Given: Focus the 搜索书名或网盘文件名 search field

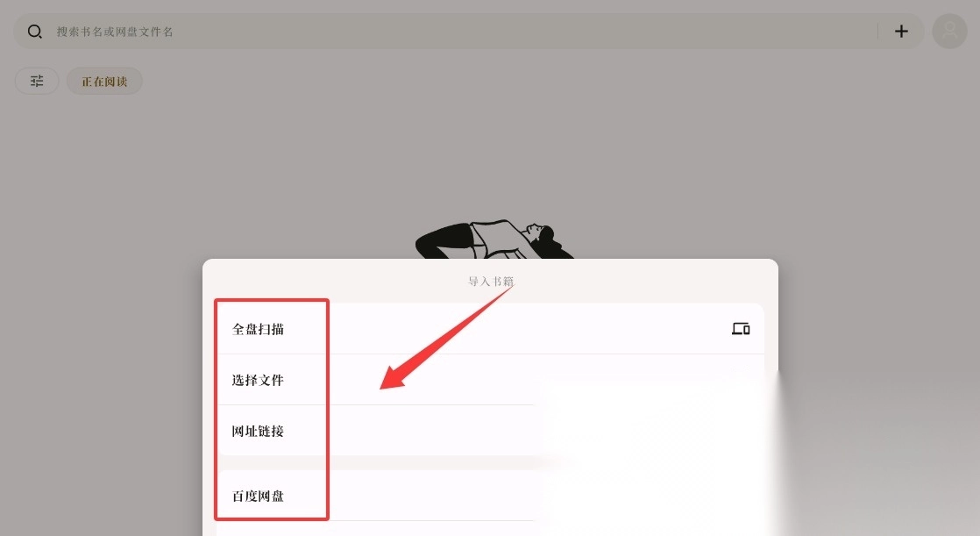Looking at the screenshot, I should (x=463, y=32).
